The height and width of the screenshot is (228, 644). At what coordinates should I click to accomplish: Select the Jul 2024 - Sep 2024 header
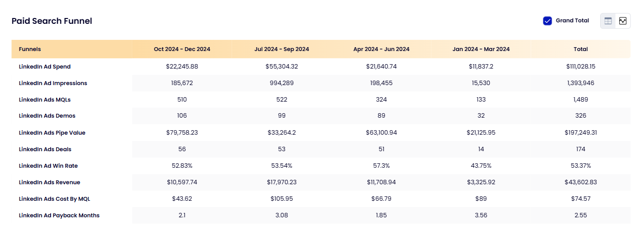coord(282,49)
